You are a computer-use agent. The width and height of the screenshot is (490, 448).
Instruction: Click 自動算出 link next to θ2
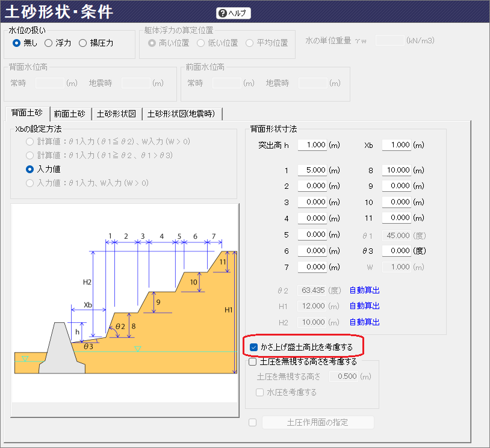pos(365,290)
